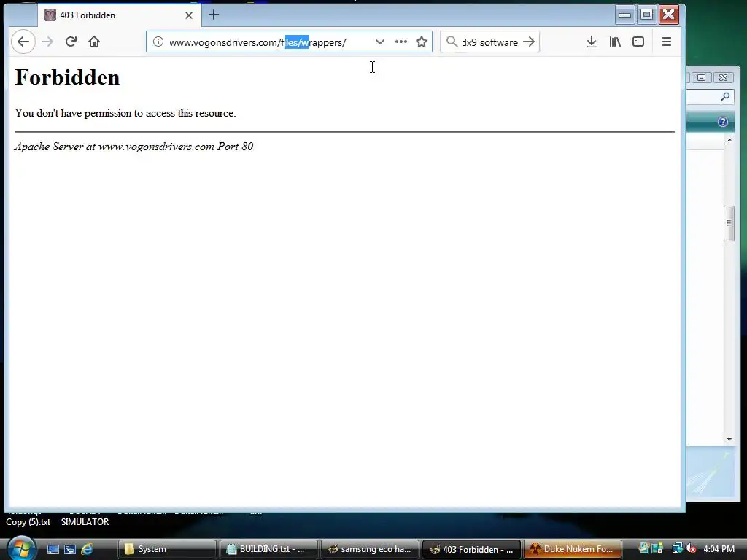Open the Library bookmarks and history
The width and height of the screenshot is (747, 560).
point(615,42)
